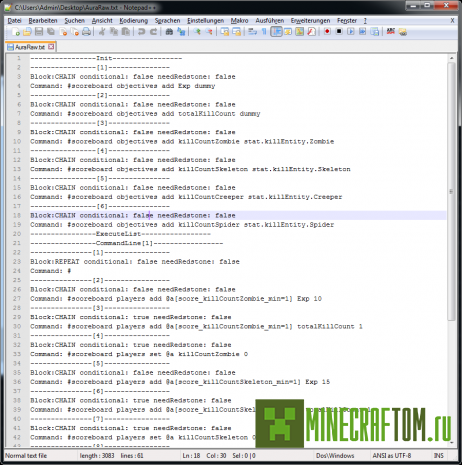Open the Erweiterungen menu
This screenshot has height=465, width=462.
[310, 21]
